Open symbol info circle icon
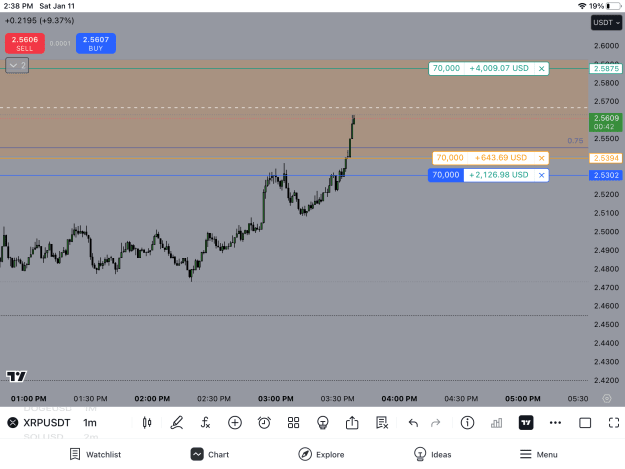The height and width of the screenshot is (469, 625). click(x=467, y=423)
